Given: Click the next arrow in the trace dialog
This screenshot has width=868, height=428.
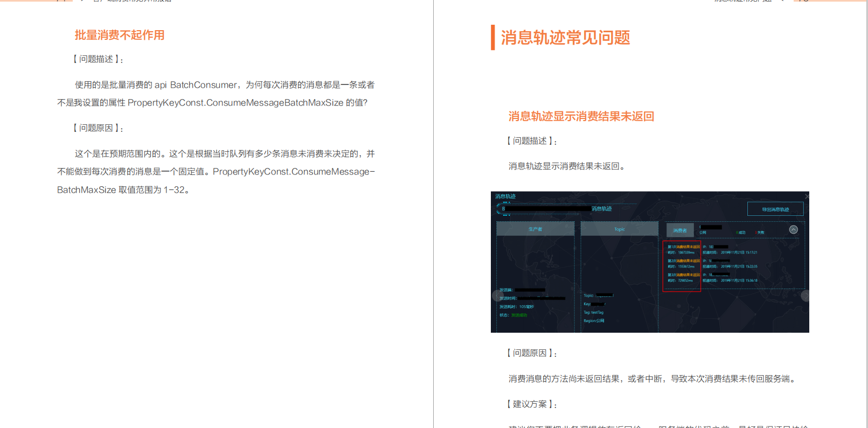Looking at the screenshot, I should [805, 296].
